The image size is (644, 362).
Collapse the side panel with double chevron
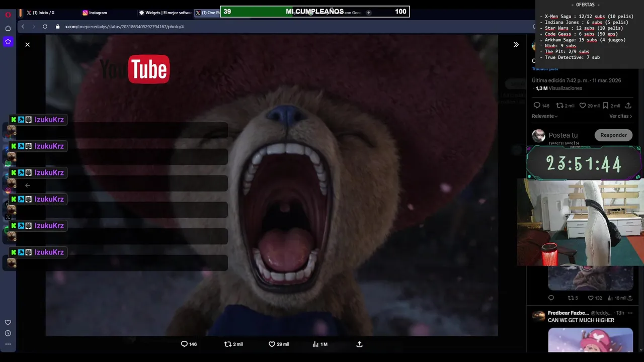tap(516, 45)
